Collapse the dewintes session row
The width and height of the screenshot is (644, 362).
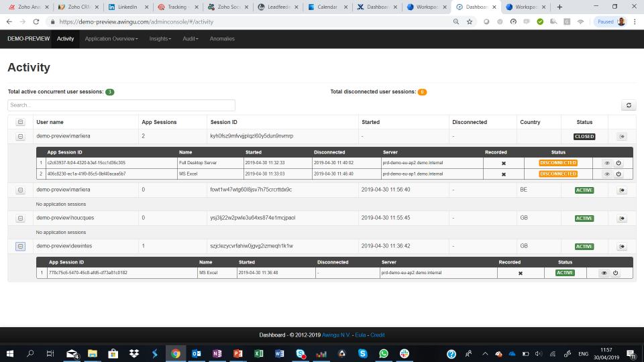click(20, 246)
